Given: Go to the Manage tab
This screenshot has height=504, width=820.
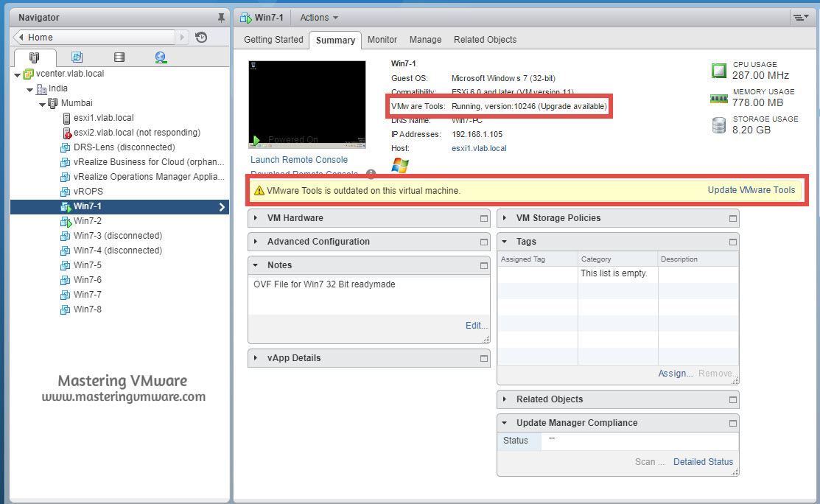Looking at the screenshot, I should (425, 40).
